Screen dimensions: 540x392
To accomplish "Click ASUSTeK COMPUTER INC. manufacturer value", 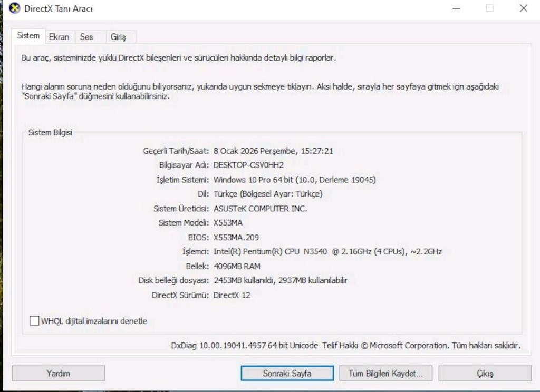I will (x=261, y=209).
